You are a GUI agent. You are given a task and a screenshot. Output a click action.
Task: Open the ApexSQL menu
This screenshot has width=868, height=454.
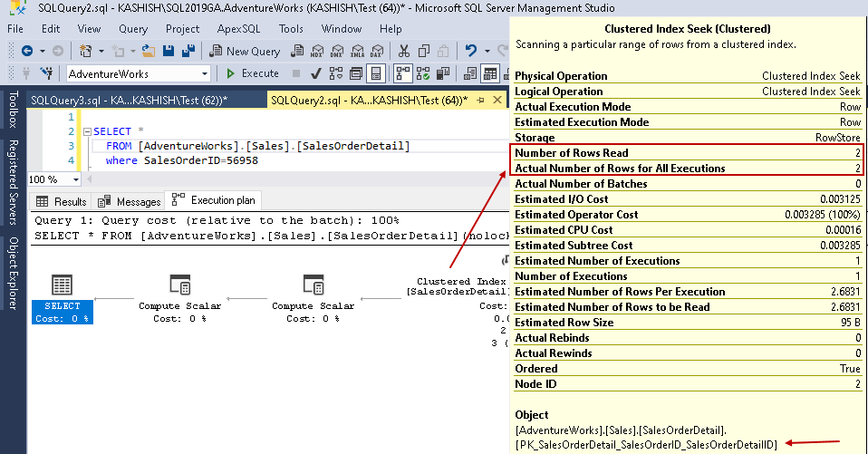(x=238, y=29)
